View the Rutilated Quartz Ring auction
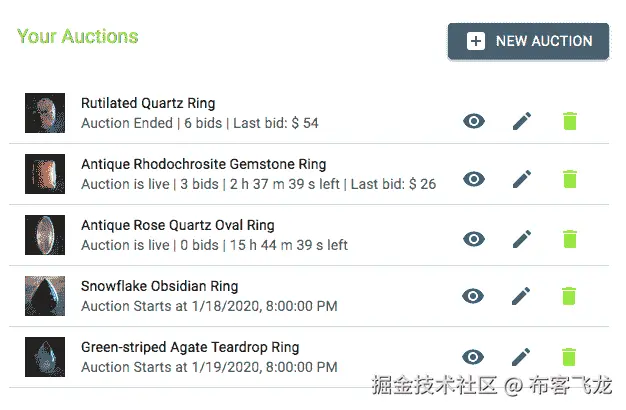The height and width of the screenshot is (410, 626). pos(474,121)
